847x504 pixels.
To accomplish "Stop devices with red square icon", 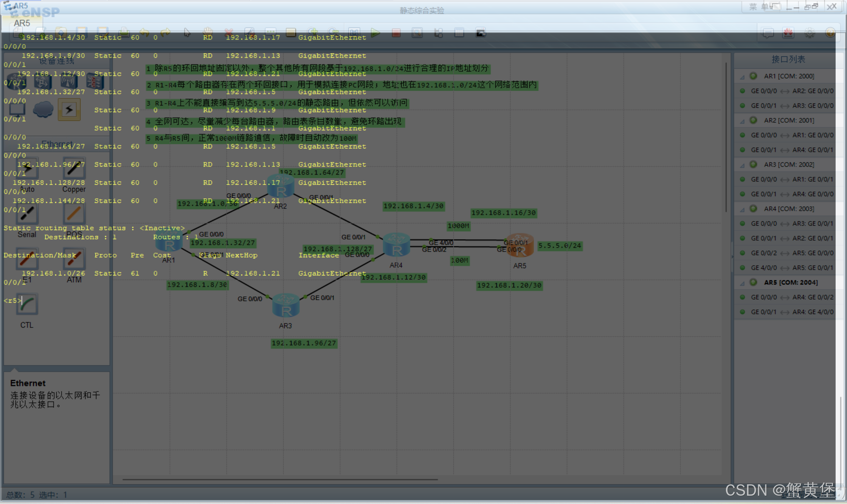I will [x=396, y=33].
